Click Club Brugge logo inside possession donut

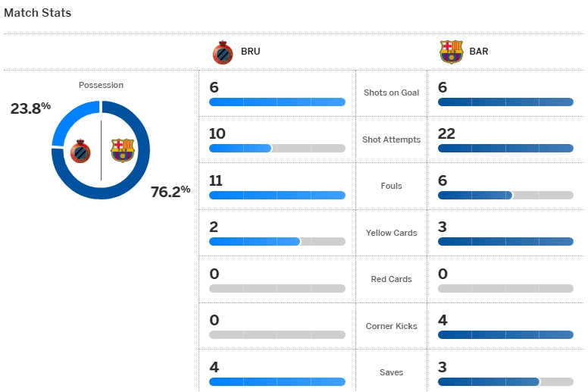click(80, 151)
